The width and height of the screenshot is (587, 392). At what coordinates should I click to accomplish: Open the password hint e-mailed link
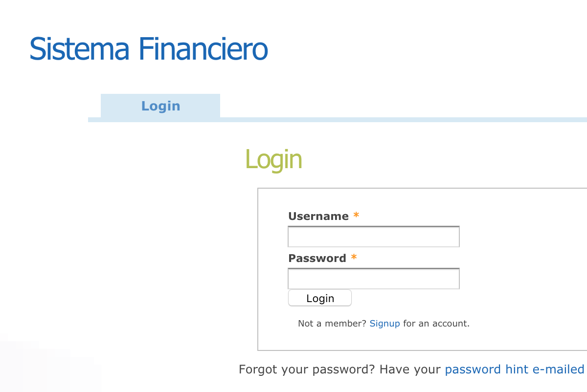coord(514,370)
